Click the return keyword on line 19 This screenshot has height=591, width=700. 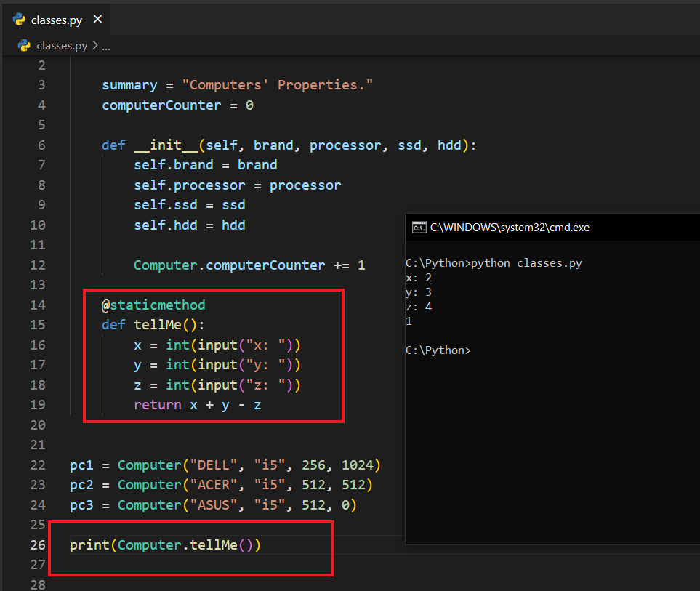(158, 405)
